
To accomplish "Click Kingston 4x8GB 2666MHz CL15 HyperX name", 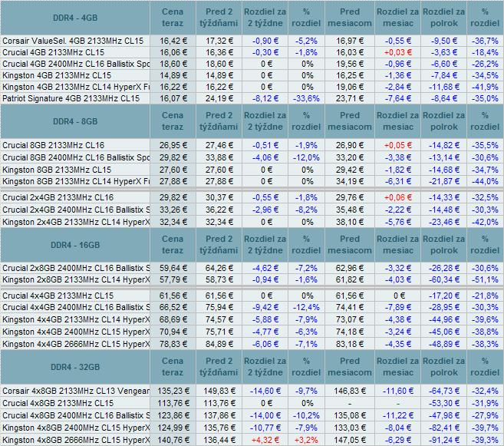I will pos(75,440).
